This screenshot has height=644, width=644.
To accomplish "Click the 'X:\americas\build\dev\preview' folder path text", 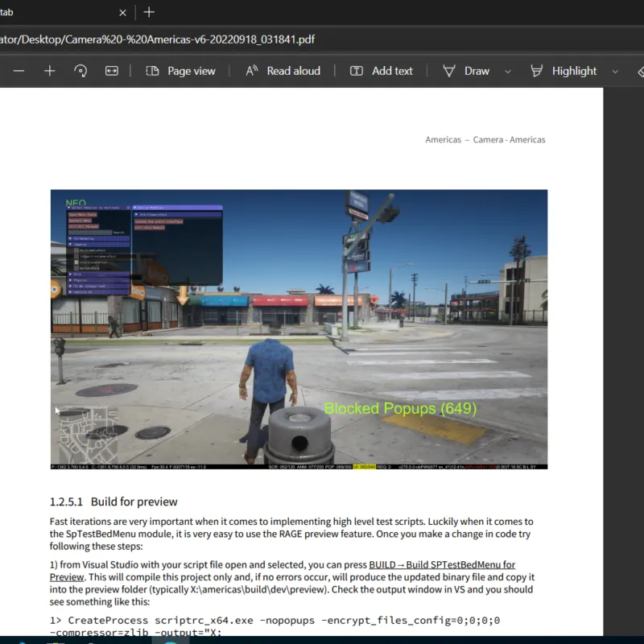I will [257, 590].
